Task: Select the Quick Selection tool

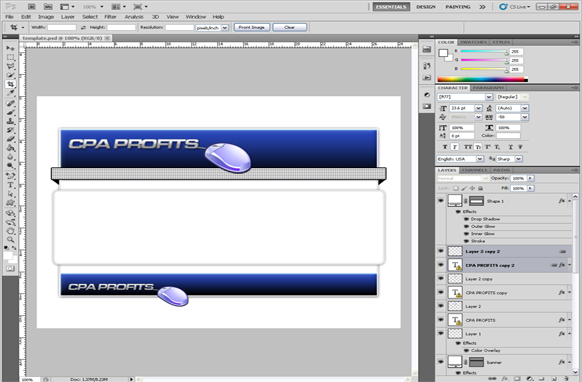Action: pyautogui.click(x=10, y=75)
